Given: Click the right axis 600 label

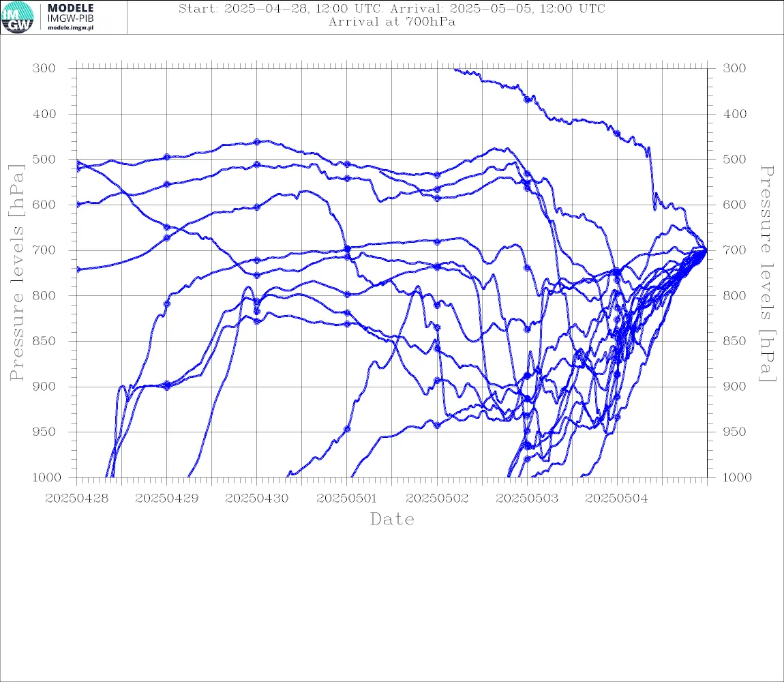Looking at the screenshot, I should click(x=734, y=205).
